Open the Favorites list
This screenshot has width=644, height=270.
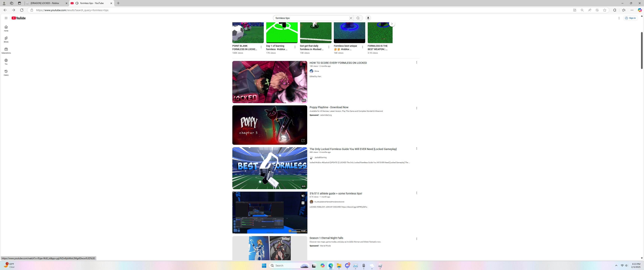(624, 10)
